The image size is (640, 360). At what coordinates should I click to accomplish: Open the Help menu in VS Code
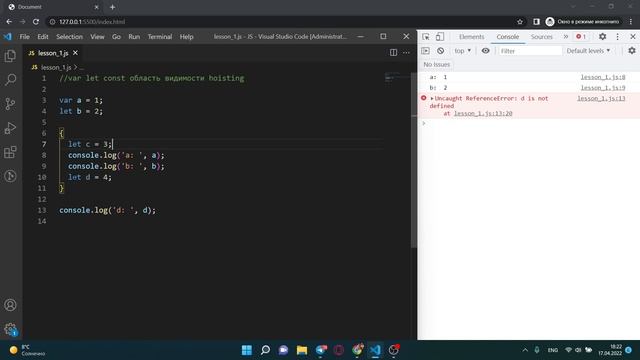coord(187,37)
